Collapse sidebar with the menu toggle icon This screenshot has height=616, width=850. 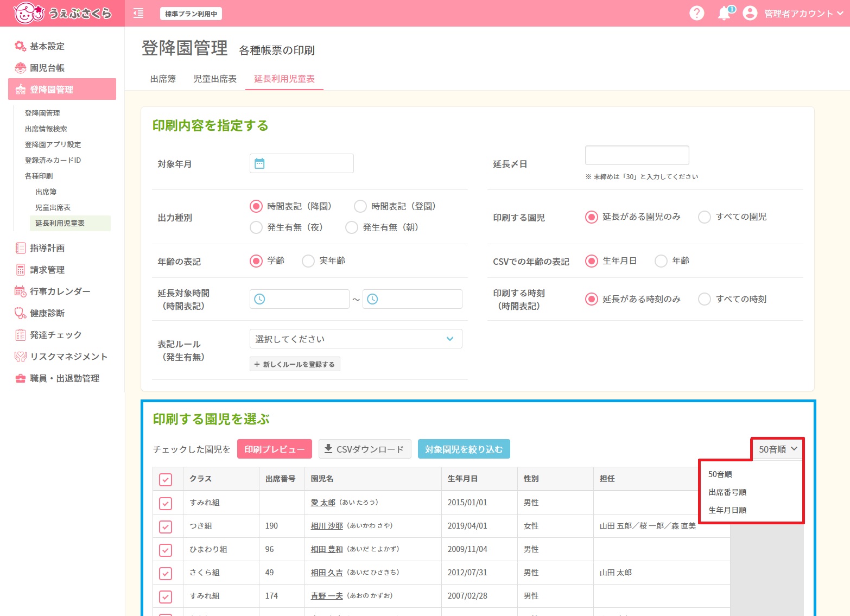(x=138, y=13)
